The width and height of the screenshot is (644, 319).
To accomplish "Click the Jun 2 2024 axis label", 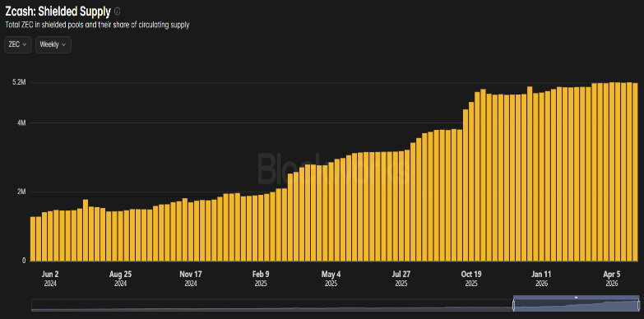I will coord(50,278).
